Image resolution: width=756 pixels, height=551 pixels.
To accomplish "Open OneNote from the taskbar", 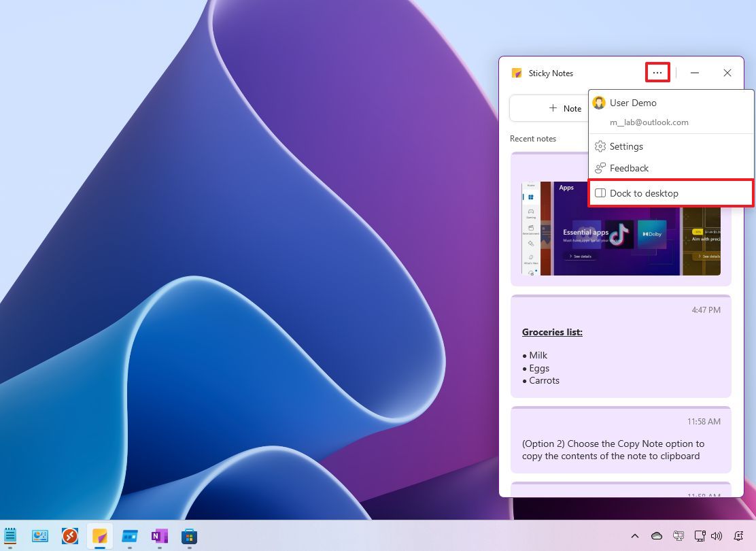I will [160, 535].
